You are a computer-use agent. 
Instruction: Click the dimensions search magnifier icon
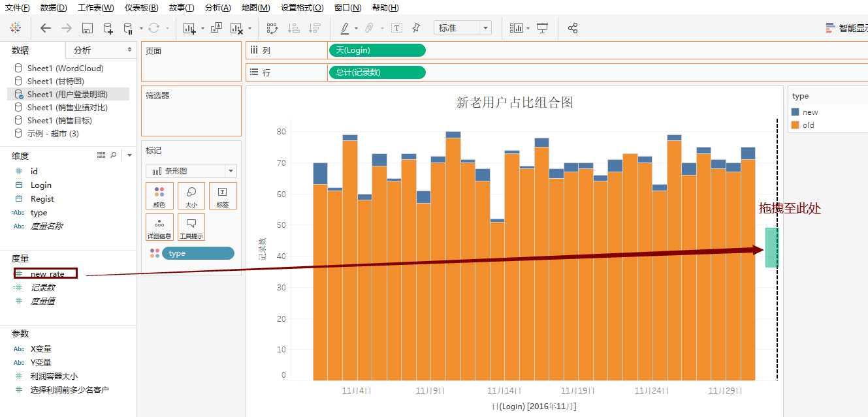point(114,155)
